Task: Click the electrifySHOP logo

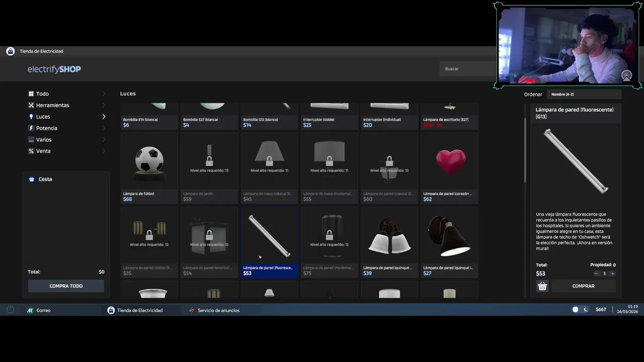Action: (x=54, y=69)
